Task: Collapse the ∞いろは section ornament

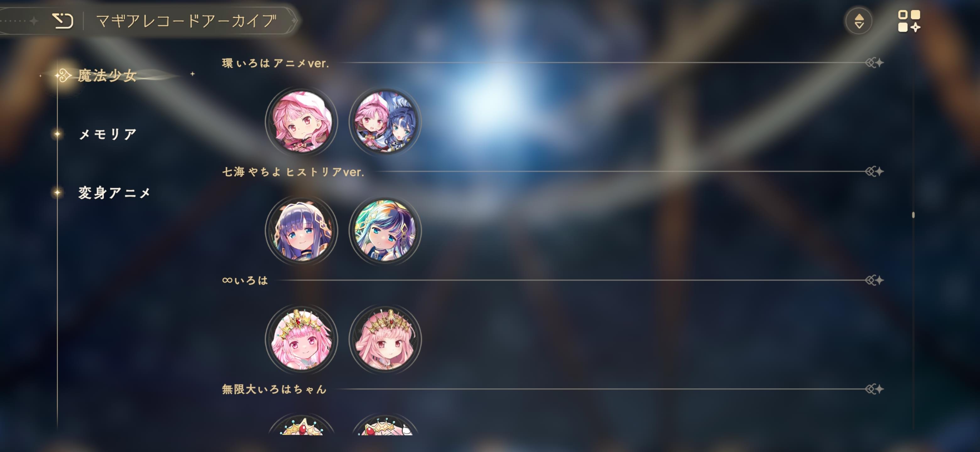Action: click(874, 280)
